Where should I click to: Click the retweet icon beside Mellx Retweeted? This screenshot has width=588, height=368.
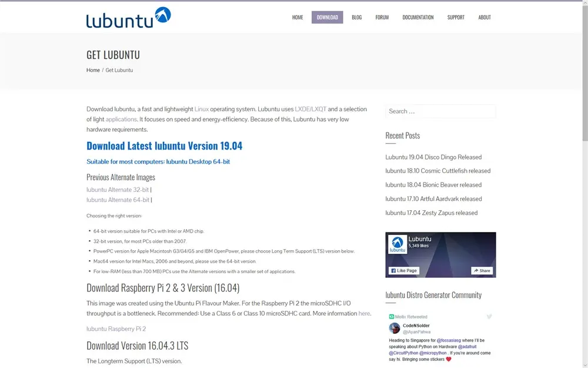coord(392,317)
